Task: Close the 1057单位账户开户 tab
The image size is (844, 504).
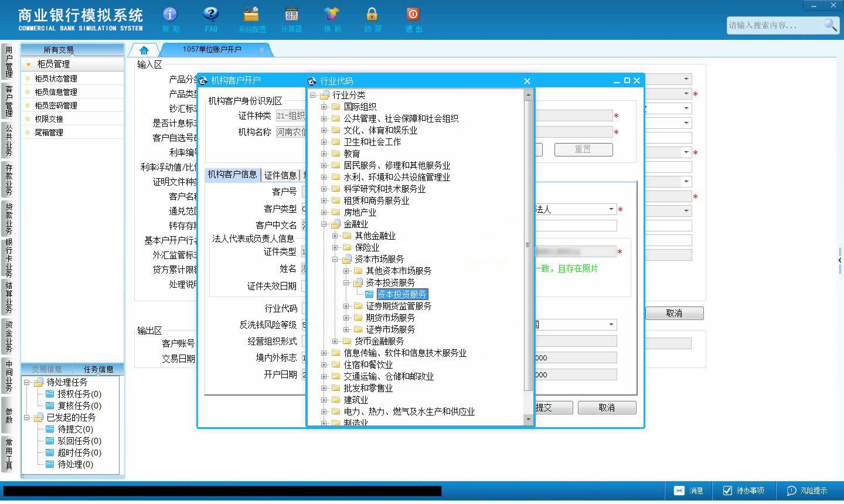Action: pyautogui.click(x=261, y=49)
